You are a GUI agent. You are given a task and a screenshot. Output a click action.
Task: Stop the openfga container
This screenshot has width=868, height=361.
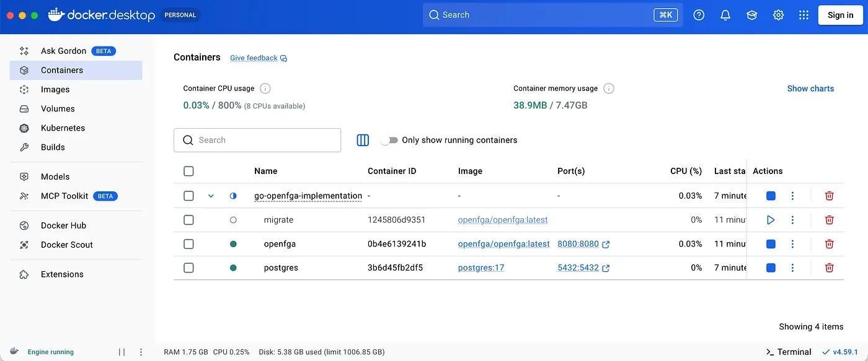[x=771, y=244]
